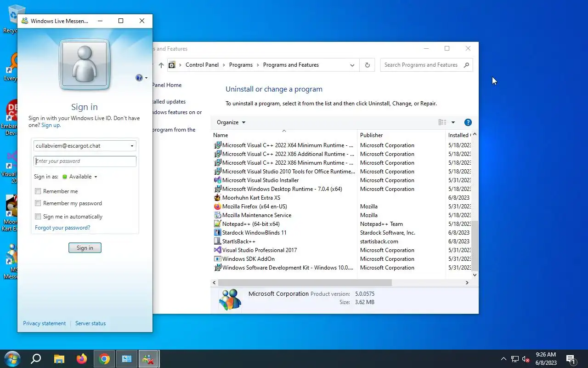The image size is (588, 368).
Task: Sort by the Name column header
Action: (x=284, y=135)
